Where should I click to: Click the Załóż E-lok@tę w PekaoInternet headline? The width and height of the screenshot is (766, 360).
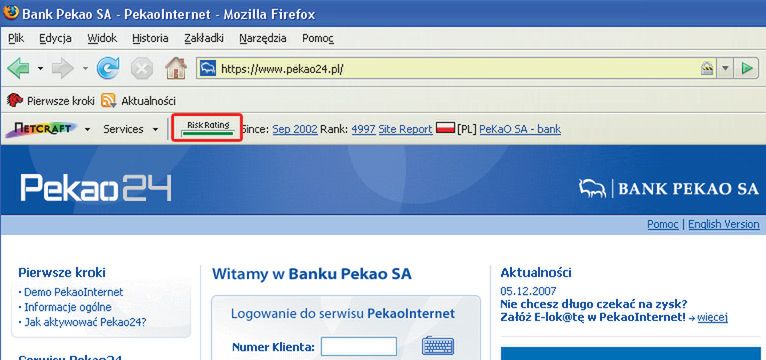coord(593,317)
